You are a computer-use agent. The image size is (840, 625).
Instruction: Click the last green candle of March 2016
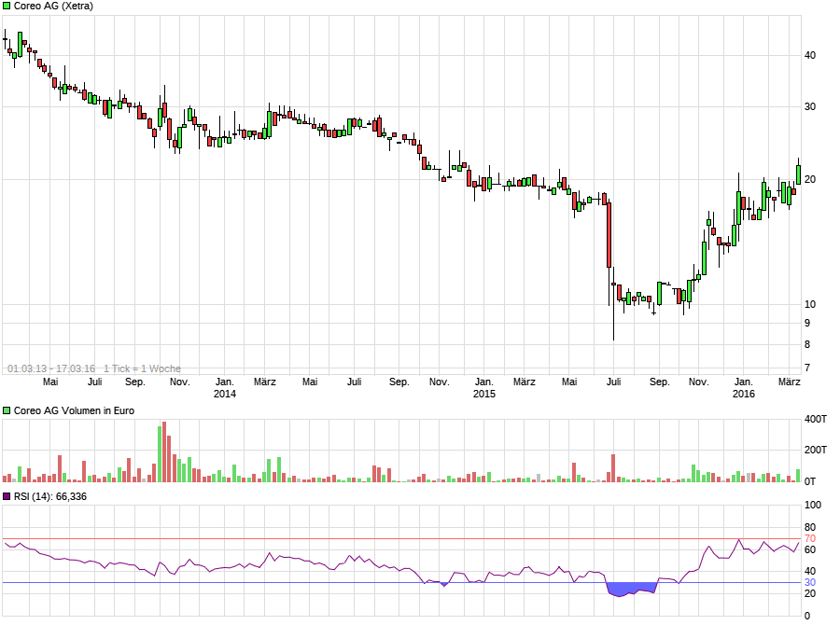coord(798,174)
